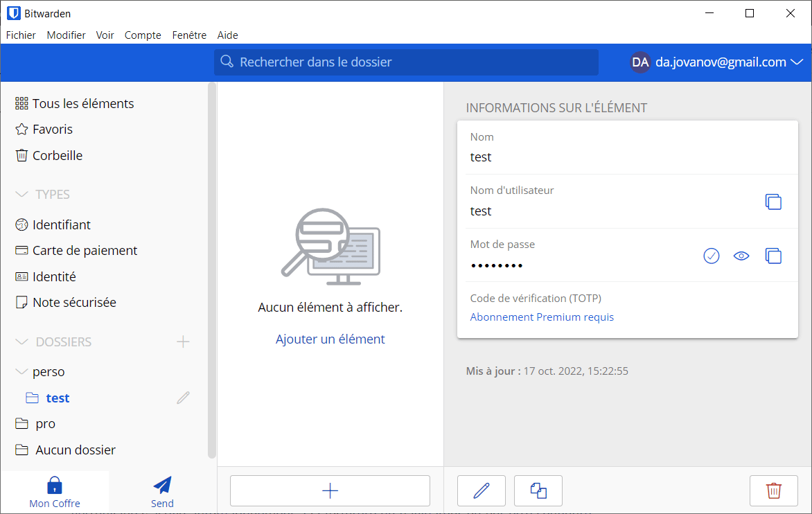Screen dimensions: 812x514
Task: Click Ajouter un élément link
Action: click(330, 339)
